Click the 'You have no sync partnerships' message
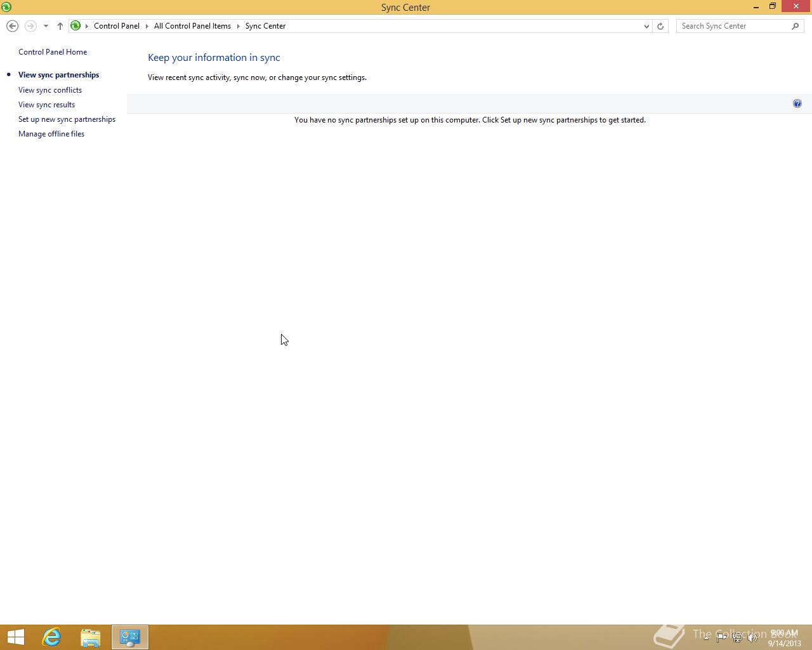Viewport: 812px width, 650px height. coord(470,120)
